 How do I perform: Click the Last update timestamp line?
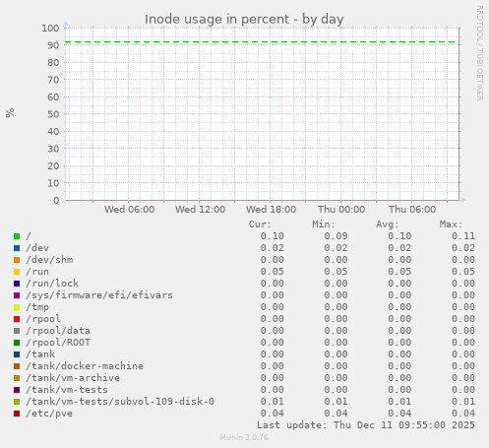pyautogui.click(x=366, y=425)
